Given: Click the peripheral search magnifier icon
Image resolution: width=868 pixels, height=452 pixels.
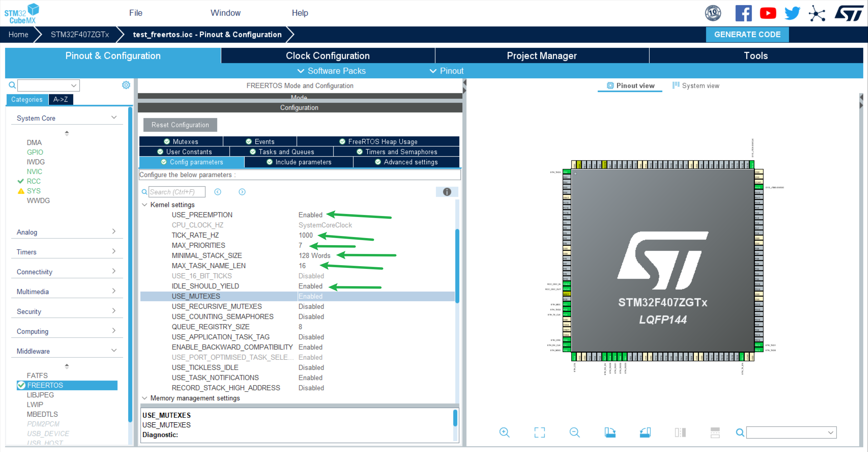Looking at the screenshot, I should (x=12, y=85).
